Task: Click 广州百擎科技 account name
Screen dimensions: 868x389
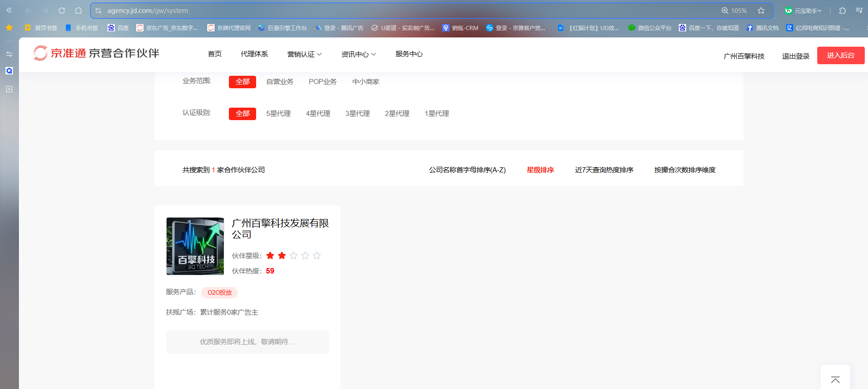Action: pos(744,56)
